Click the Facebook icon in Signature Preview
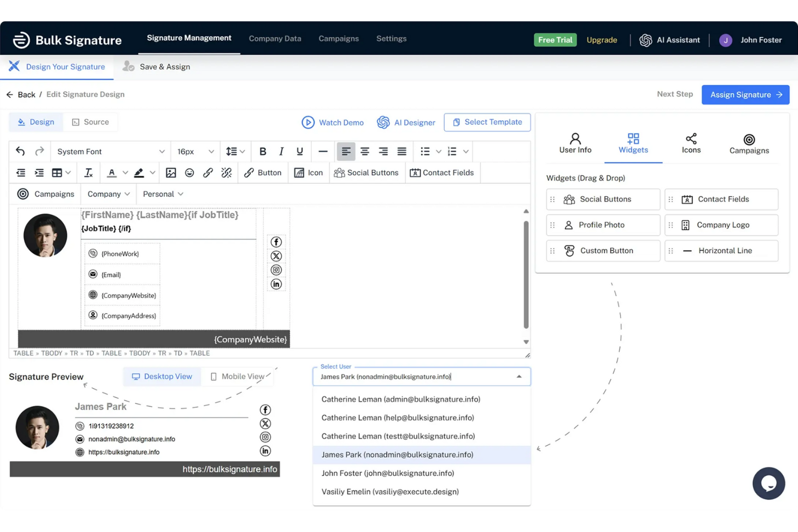 point(265,410)
